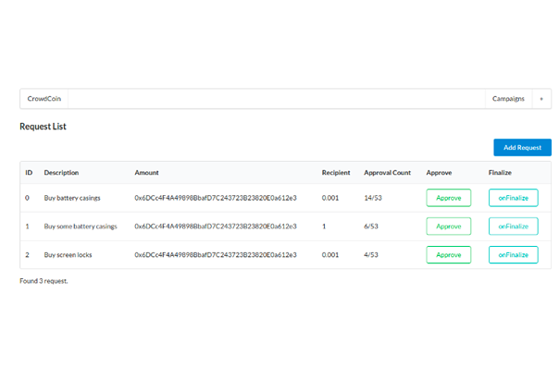Go to the Campaigns menu item
Viewport: 559px width, 392px height.
[508, 99]
